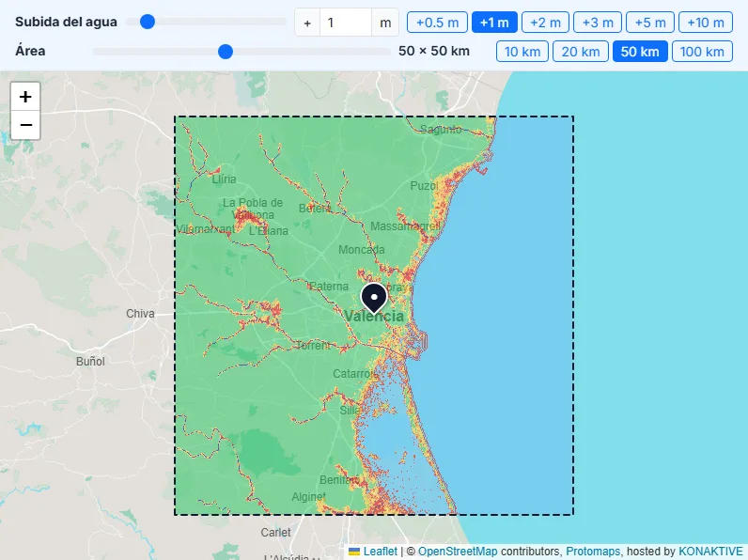This screenshot has width=748, height=560.
Task: Click the location pin marker over Valencia
Action: point(374,299)
